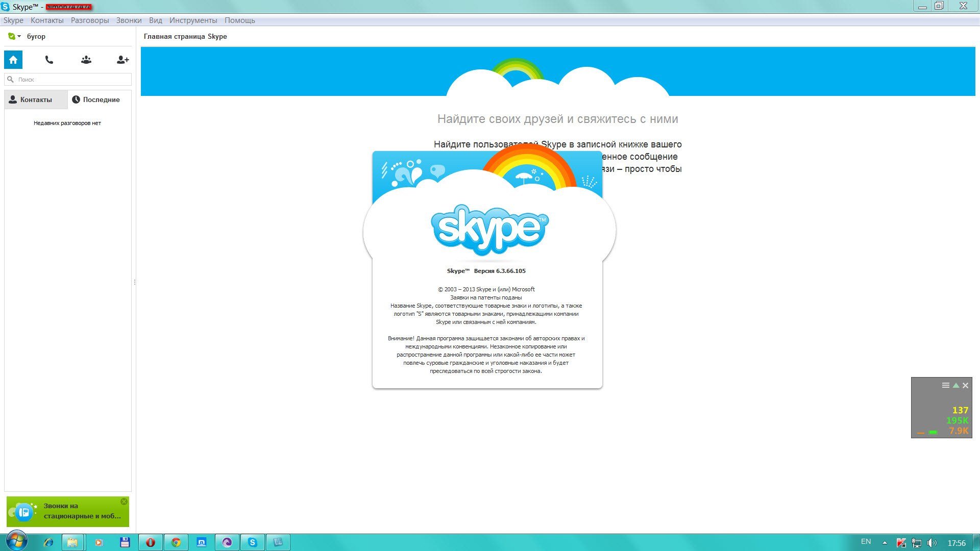Click the version text 6.3.66.105
Image resolution: width=980 pixels, height=551 pixels.
pyautogui.click(x=500, y=271)
